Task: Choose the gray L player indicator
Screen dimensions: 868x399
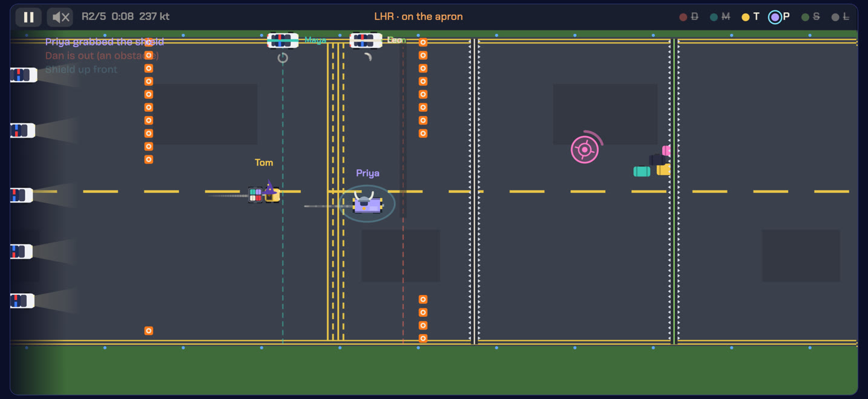Action: (x=841, y=17)
